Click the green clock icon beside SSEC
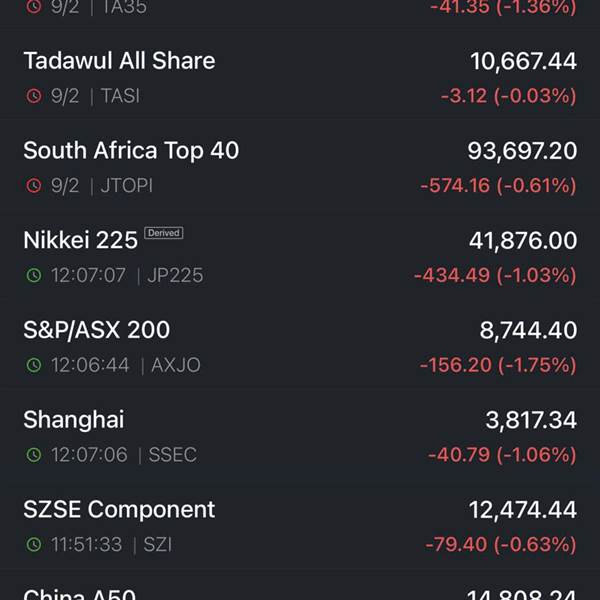This screenshot has width=600, height=600. point(34,455)
